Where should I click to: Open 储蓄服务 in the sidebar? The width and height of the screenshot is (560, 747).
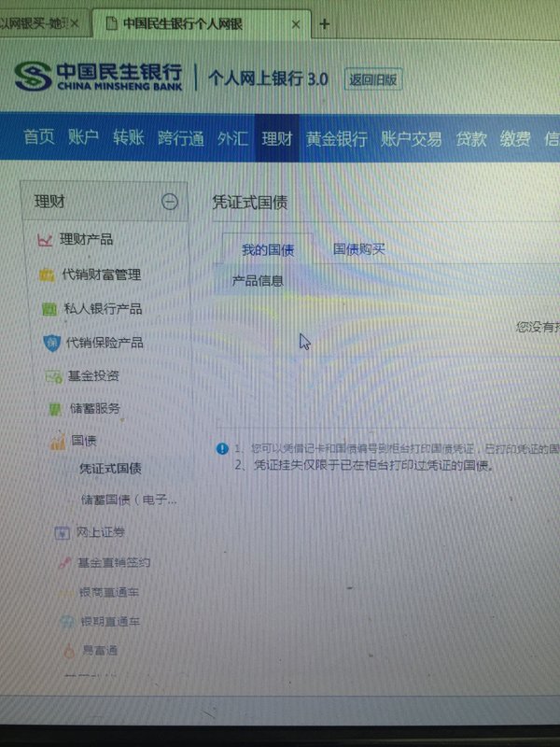pyautogui.click(x=95, y=408)
